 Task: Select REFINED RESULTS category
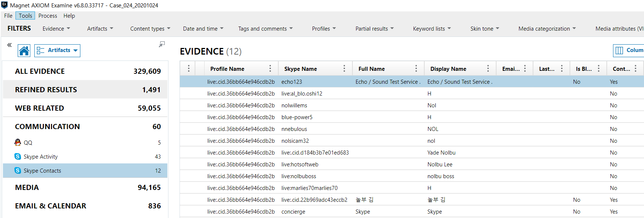point(85,90)
